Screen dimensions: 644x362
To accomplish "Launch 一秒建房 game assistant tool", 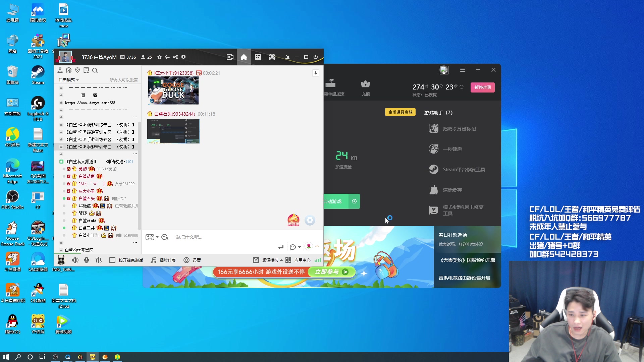I will (445, 149).
